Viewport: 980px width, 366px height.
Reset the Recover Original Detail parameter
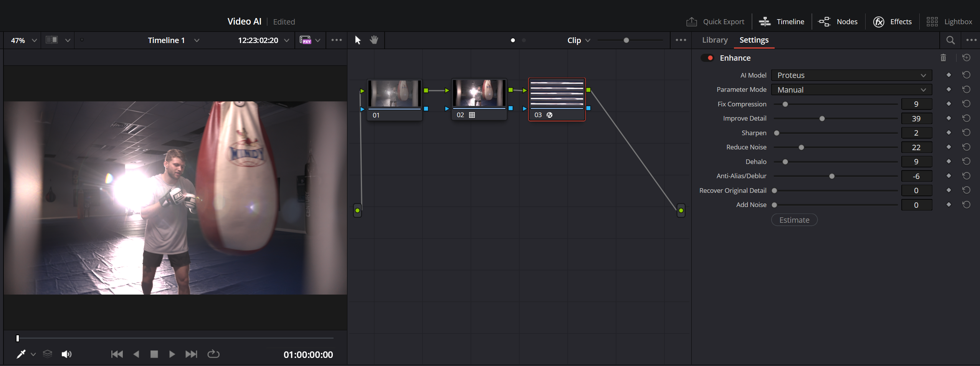point(967,190)
